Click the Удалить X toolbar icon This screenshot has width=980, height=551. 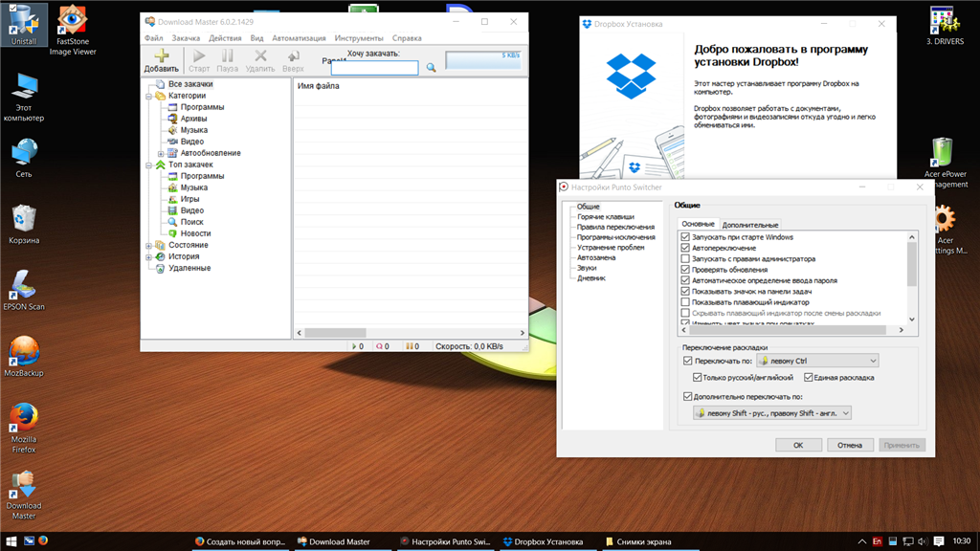click(260, 55)
